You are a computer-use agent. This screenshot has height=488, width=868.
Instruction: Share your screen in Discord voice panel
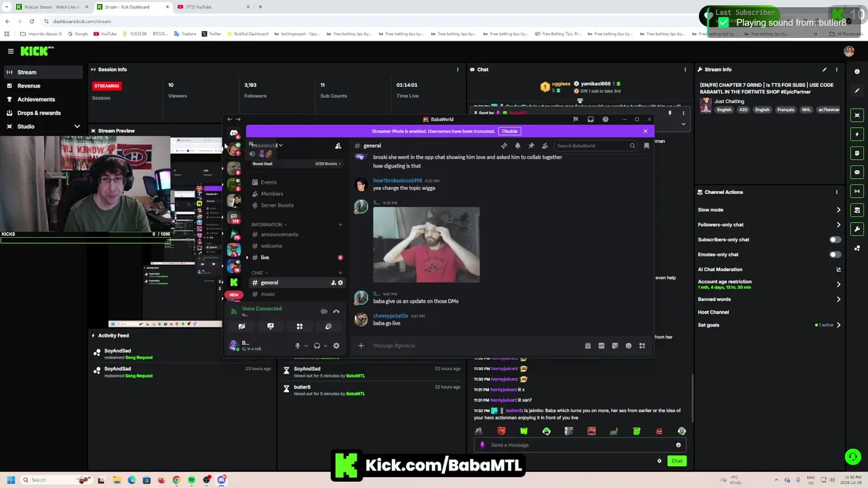point(271,326)
